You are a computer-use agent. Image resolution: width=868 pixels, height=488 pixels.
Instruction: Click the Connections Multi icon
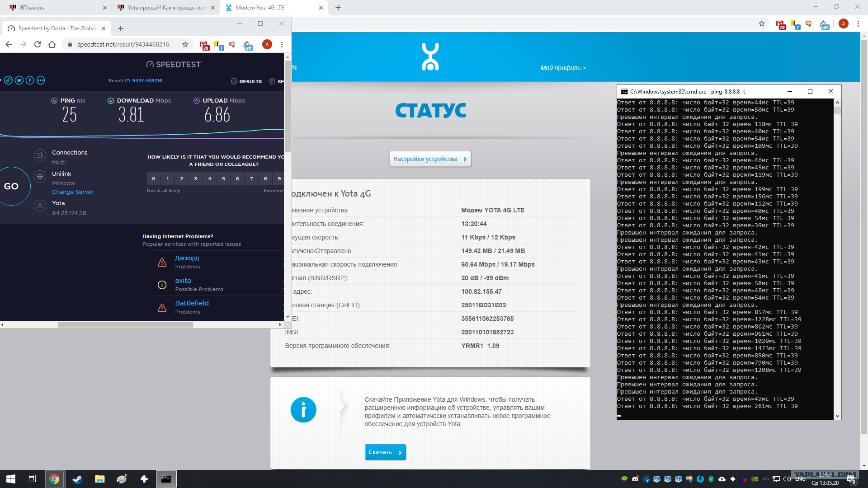[x=40, y=155]
